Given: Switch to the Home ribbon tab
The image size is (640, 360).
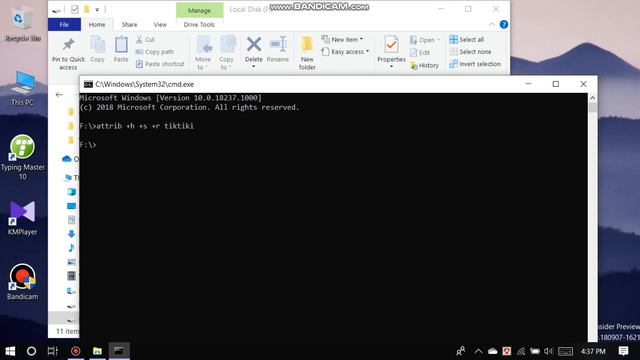Looking at the screenshot, I should pos(97,24).
